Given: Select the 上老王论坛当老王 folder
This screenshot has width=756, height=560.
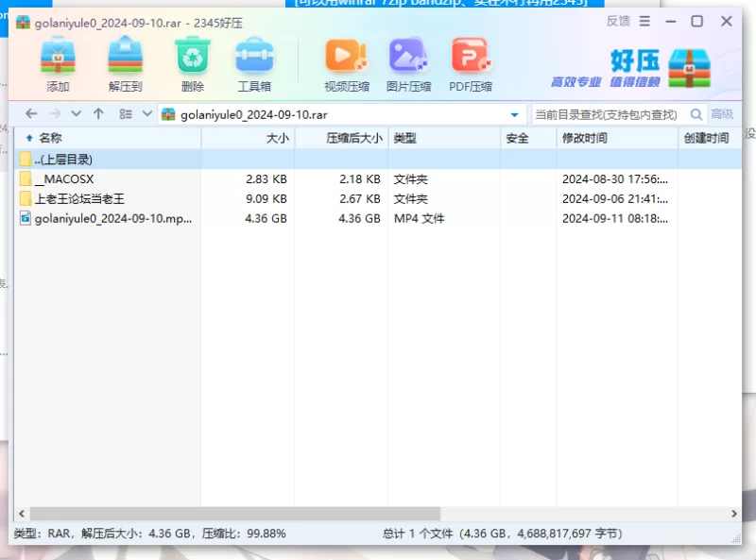Looking at the screenshot, I should tap(378, 198).
